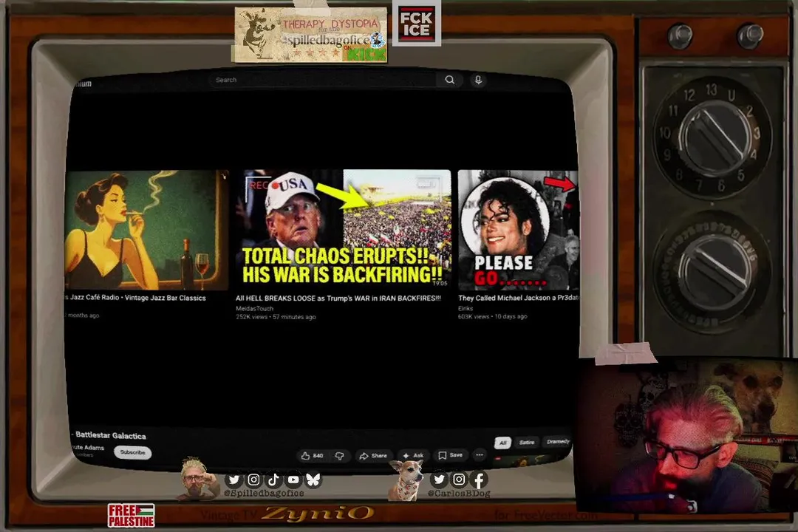This screenshot has height=532, width=798.
Task: Share the current video
Action: click(374, 456)
